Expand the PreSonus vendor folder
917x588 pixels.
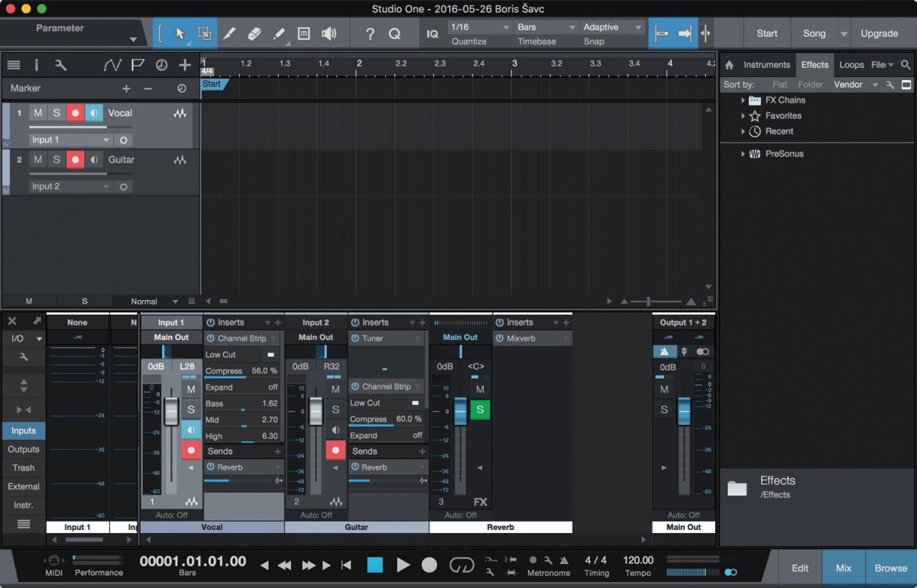pyautogui.click(x=743, y=153)
